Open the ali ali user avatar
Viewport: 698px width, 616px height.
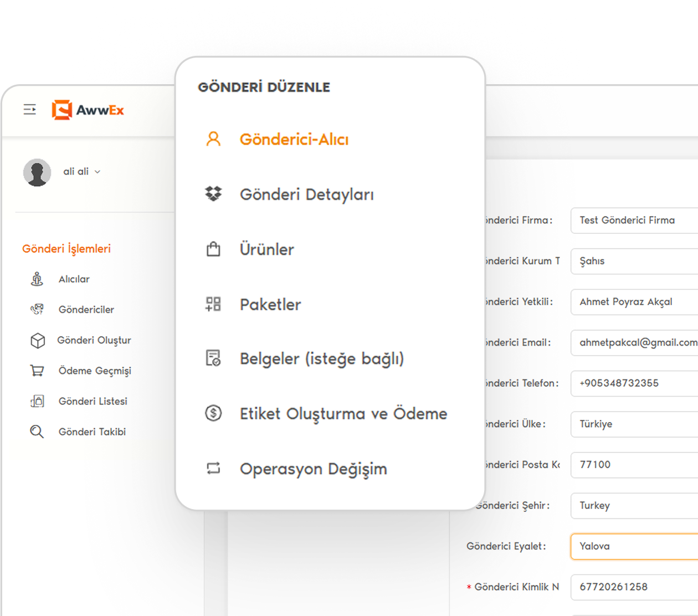click(x=37, y=172)
